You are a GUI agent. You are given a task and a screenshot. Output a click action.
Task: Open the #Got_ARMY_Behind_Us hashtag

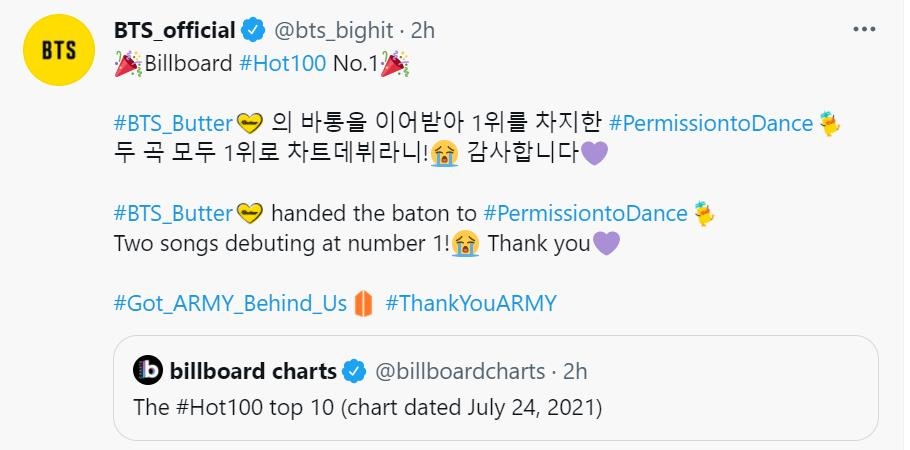click(230, 303)
